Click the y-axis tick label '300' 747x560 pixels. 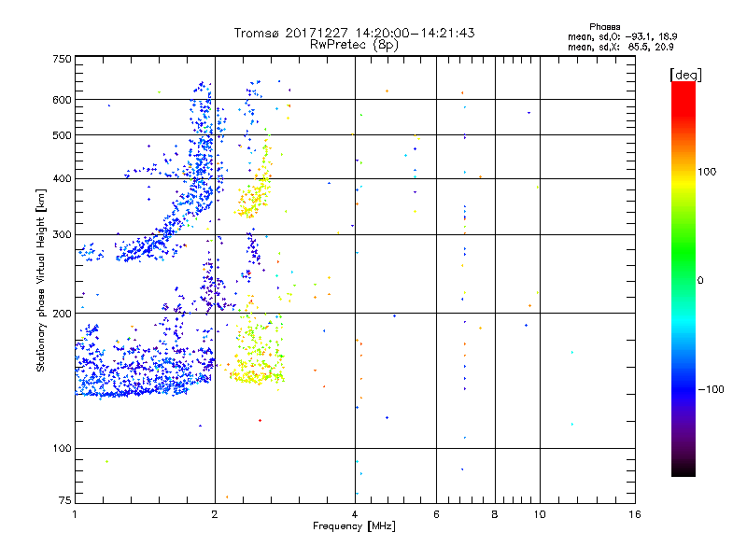(x=62, y=235)
